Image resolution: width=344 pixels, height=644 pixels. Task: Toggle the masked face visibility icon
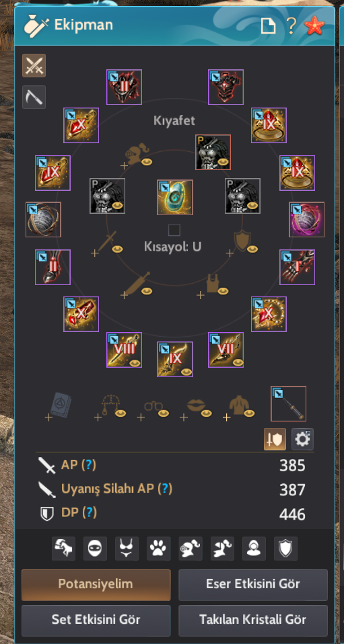pyautogui.click(x=95, y=549)
